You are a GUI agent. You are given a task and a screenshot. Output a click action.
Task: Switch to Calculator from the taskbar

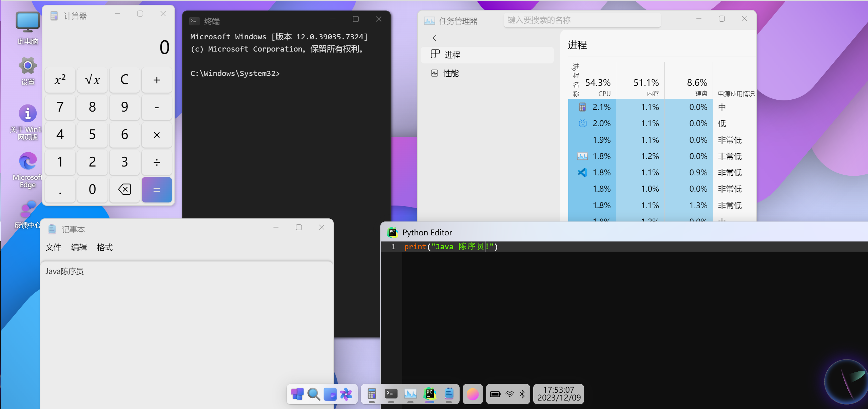pos(372,394)
